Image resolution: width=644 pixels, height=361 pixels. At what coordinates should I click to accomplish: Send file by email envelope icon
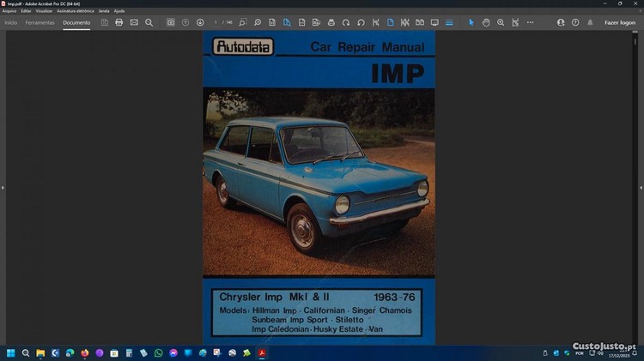134,22
